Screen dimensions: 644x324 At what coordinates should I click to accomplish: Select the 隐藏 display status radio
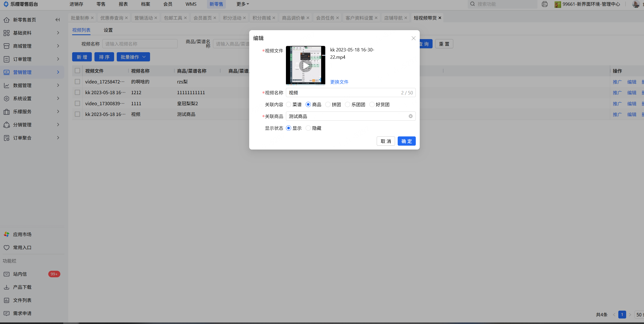[308, 128]
